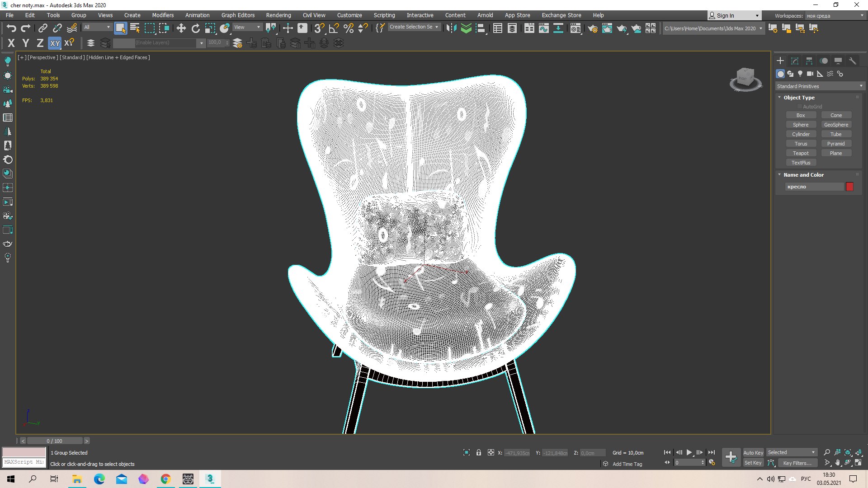868x488 pixels.
Task: Select the Select and Uniform Scale tool
Action: (210, 28)
